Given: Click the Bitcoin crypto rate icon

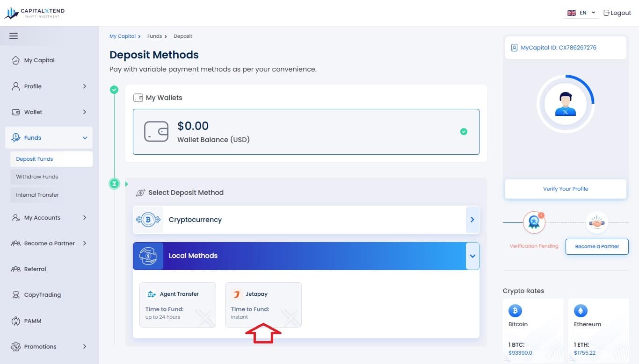Looking at the screenshot, I should pos(515,310).
